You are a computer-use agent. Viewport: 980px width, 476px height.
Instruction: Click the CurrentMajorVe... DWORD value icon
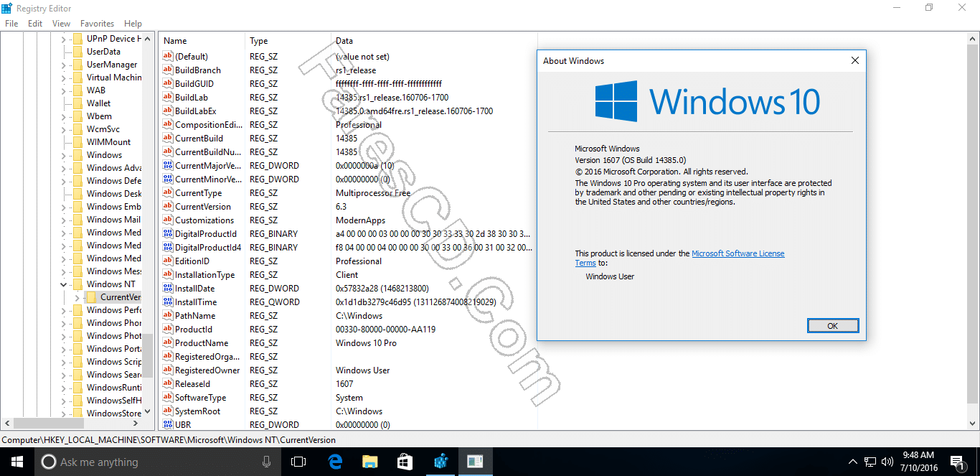168,166
